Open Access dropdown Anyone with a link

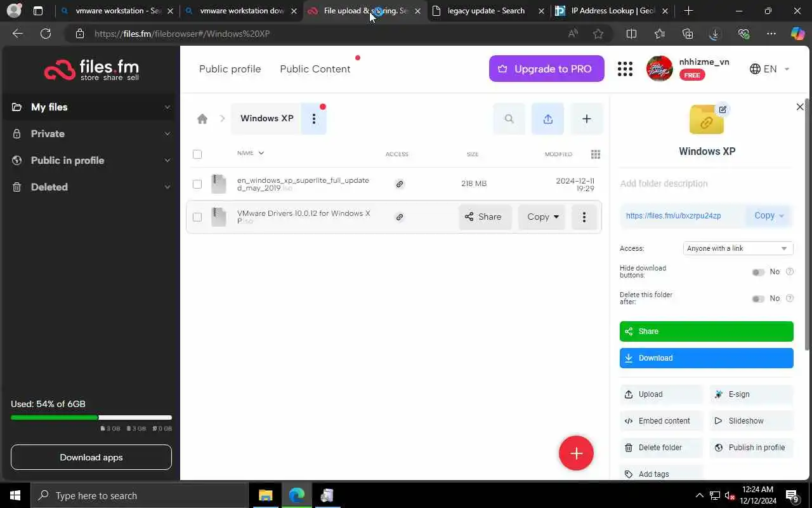pyautogui.click(x=738, y=249)
